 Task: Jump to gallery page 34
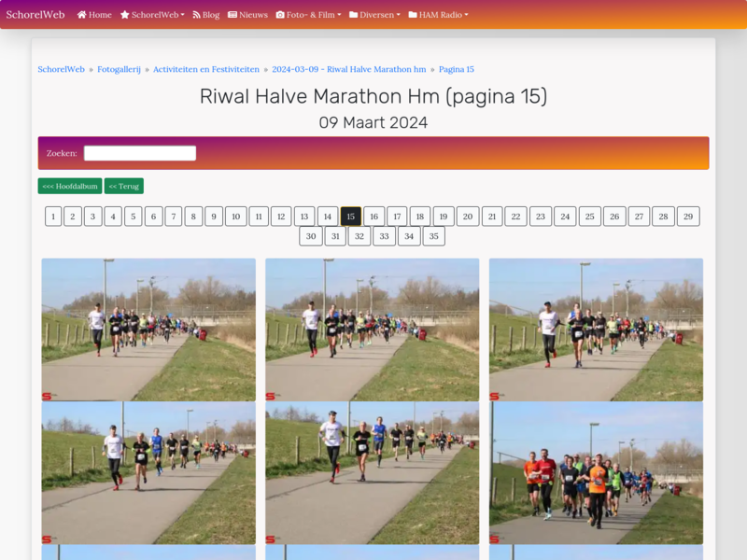(x=409, y=236)
